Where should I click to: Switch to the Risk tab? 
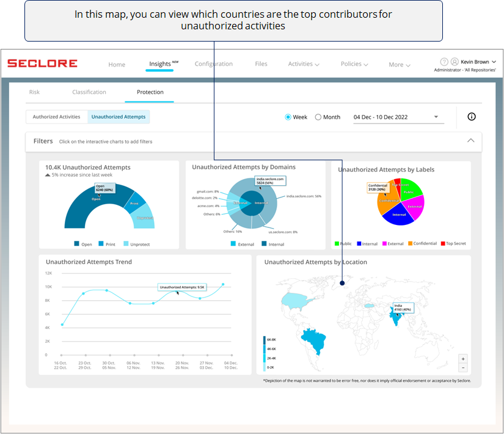pyautogui.click(x=34, y=92)
